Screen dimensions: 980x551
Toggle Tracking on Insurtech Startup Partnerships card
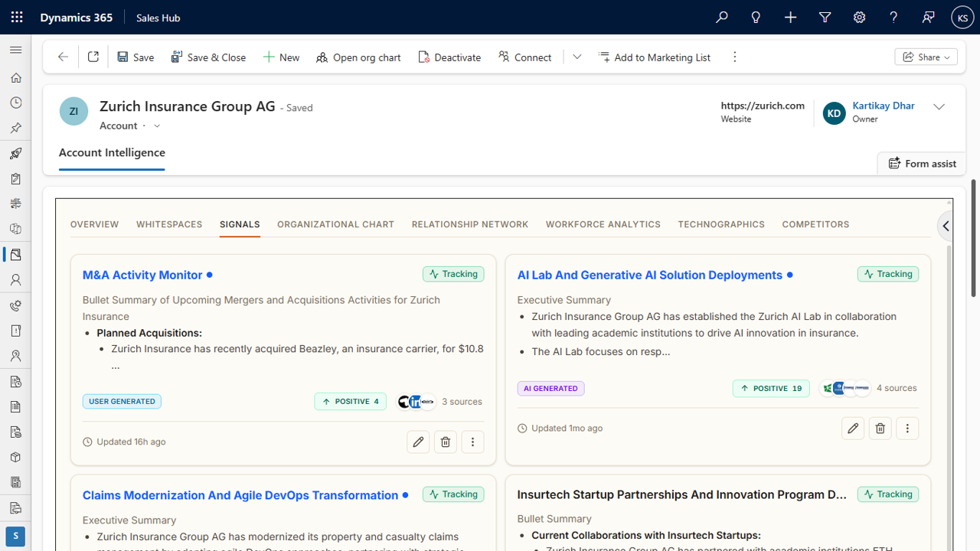(x=888, y=494)
